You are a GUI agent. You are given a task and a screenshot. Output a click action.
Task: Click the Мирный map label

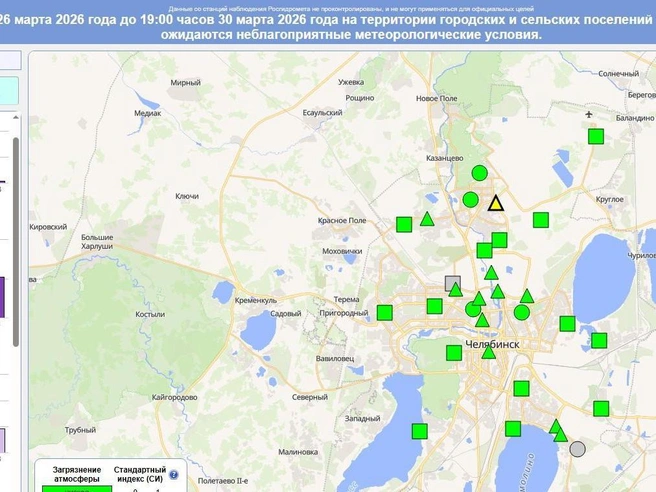[185, 83]
